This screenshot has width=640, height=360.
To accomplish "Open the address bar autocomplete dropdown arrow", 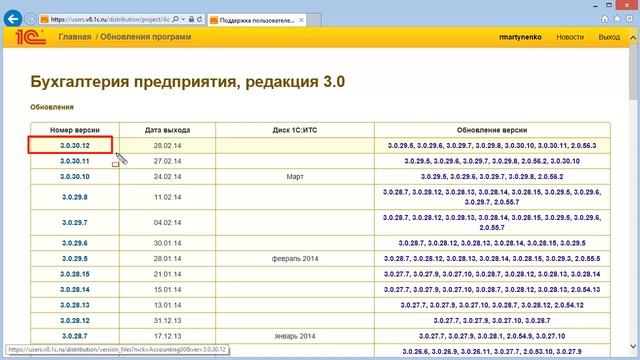I will pos(183,19).
